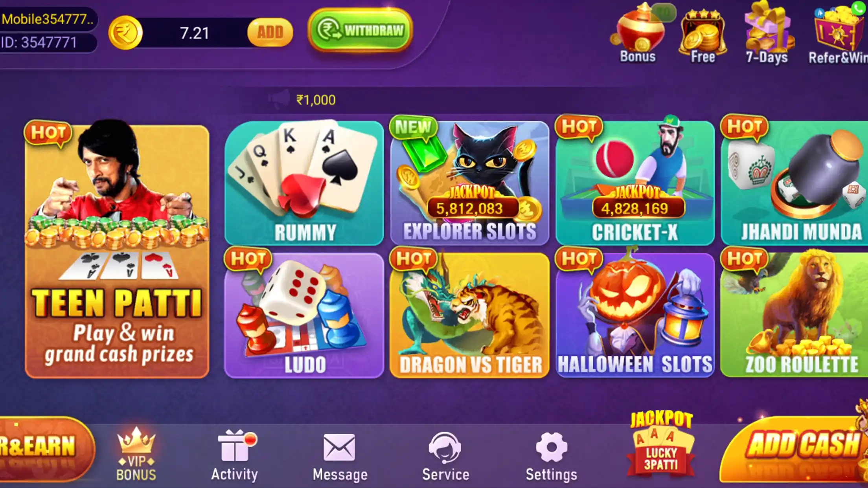Image resolution: width=868 pixels, height=488 pixels.
Task: Launch the Rummy card game
Action: click(x=304, y=183)
